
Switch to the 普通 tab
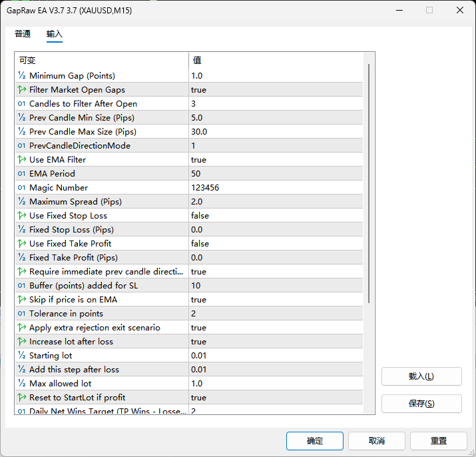(x=23, y=34)
